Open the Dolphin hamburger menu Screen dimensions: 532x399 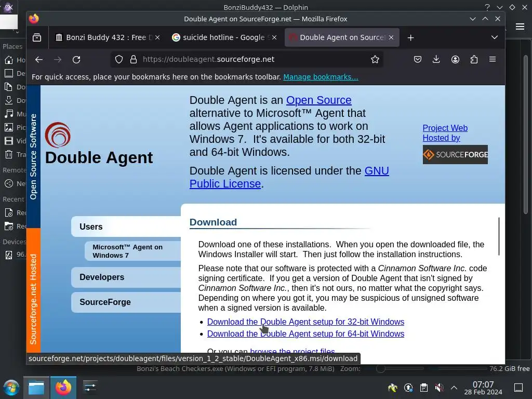pos(520,27)
